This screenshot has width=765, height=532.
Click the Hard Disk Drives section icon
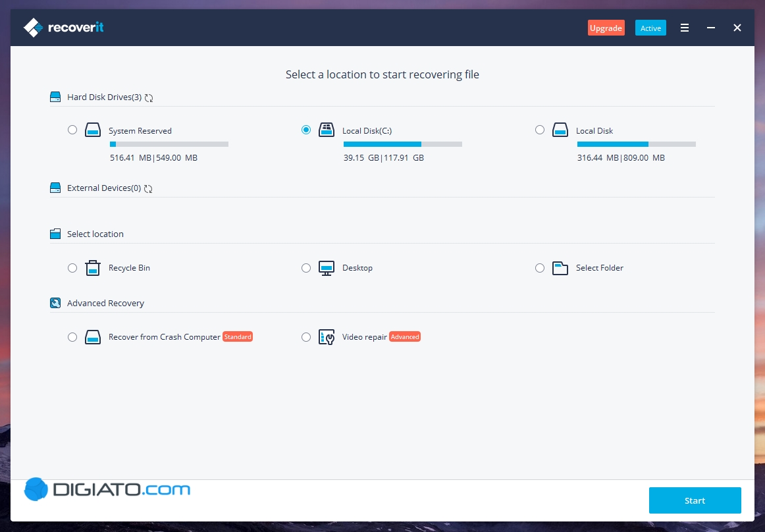pyautogui.click(x=55, y=97)
